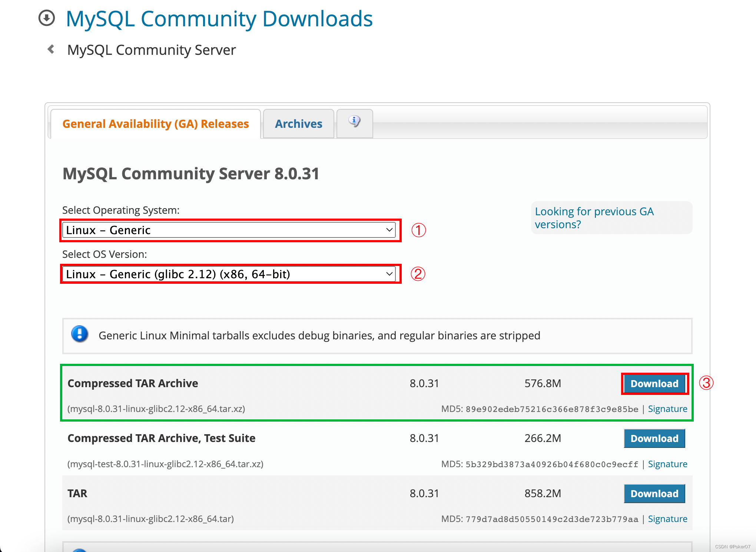Click the blue exclamation notice icon
This screenshot has height=552, width=756.
[x=80, y=334]
